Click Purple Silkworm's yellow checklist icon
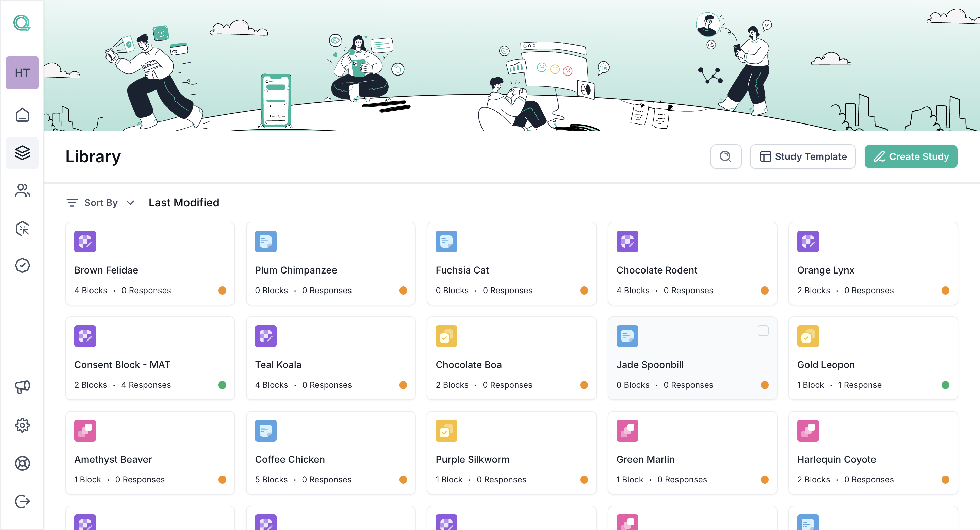This screenshot has height=530, width=980. (x=446, y=430)
